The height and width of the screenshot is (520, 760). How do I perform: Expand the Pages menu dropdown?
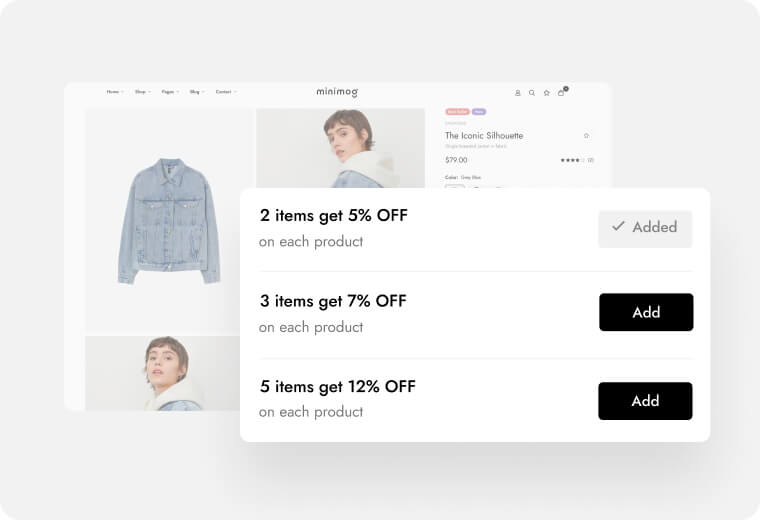(171, 92)
